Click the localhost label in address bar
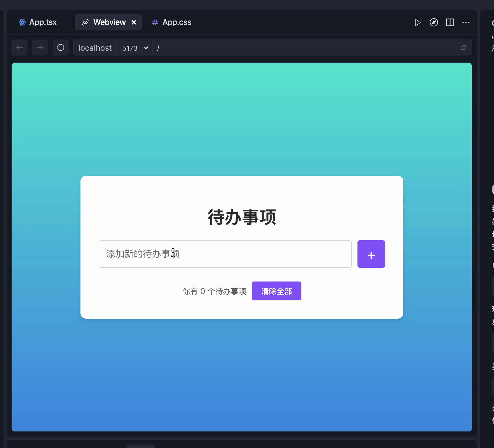This screenshot has width=494, height=448. [95, 48]
